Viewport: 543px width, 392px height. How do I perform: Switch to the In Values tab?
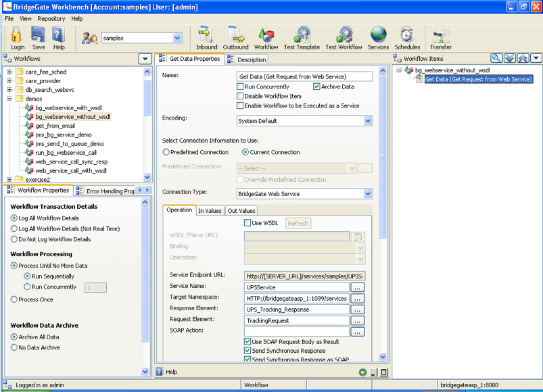click(210, 211)
